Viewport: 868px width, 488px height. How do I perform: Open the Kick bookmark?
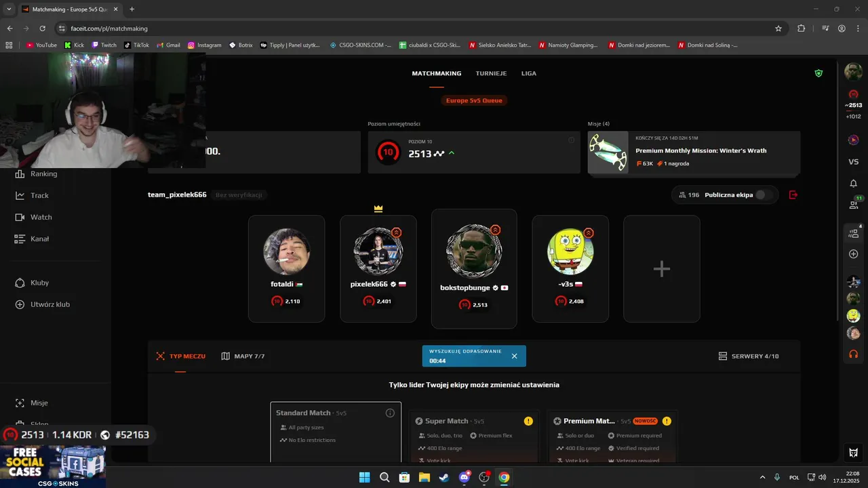74,45
